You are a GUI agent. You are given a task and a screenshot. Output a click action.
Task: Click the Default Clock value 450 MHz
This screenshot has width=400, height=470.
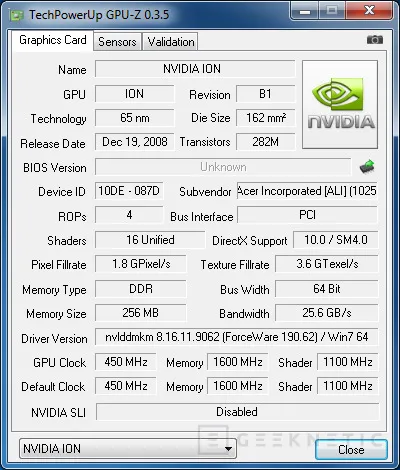pyautogui.click(x=126, y=386)
